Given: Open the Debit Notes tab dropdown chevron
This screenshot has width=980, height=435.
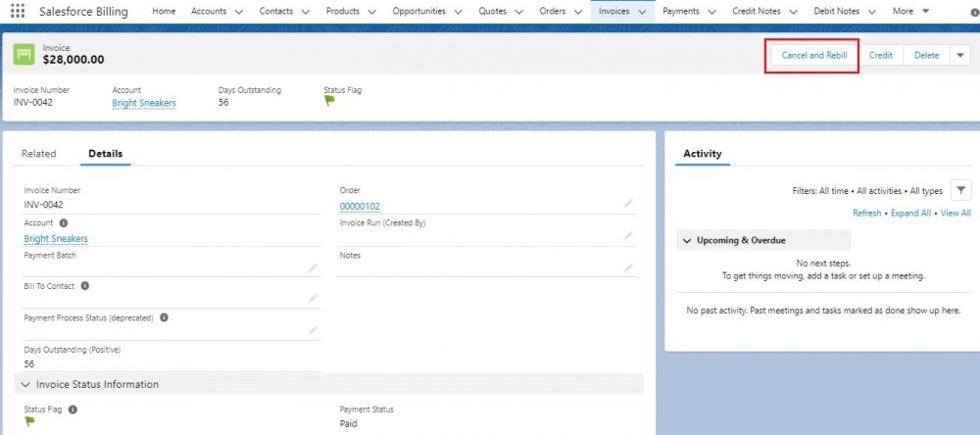Looking at the screenshot, I should (872, 11).
